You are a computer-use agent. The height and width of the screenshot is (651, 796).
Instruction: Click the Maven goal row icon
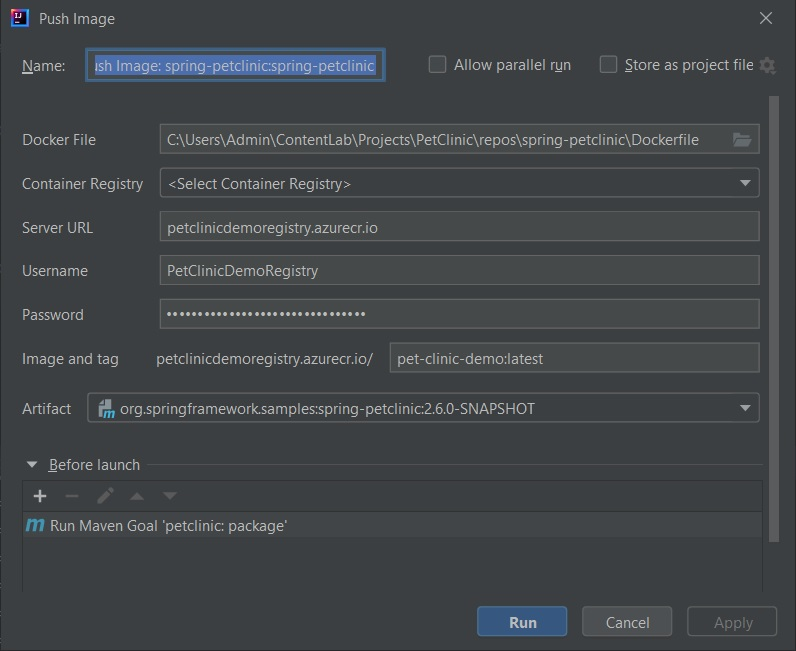(x=35, y=525)
